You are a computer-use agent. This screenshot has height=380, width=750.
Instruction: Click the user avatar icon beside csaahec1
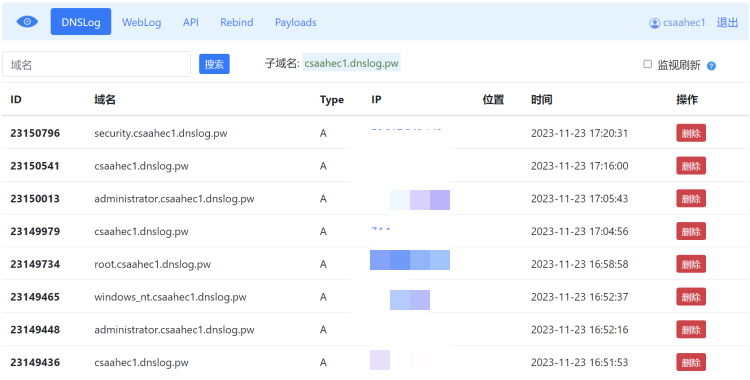[x=654, y=23]
